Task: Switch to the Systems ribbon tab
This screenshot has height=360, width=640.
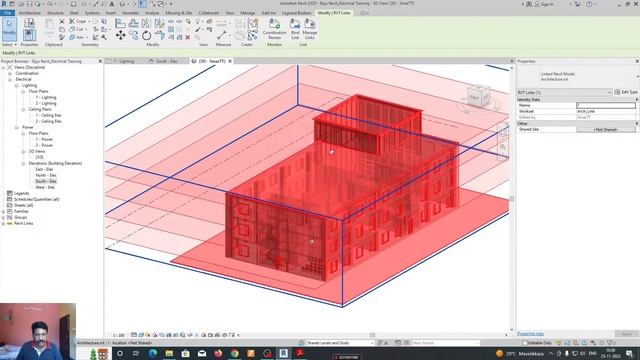Action: (x=92, y=13)
